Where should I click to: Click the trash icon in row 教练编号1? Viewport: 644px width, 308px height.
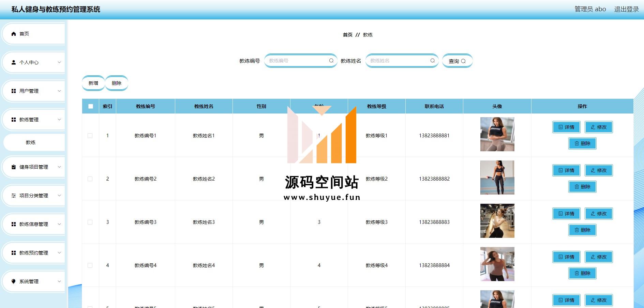tap(577, 143)
